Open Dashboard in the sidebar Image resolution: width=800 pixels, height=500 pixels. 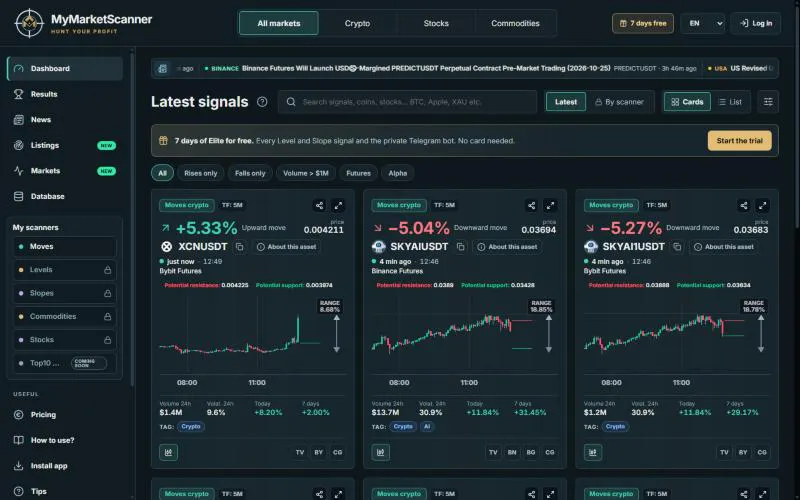click(x=65, y=68)
